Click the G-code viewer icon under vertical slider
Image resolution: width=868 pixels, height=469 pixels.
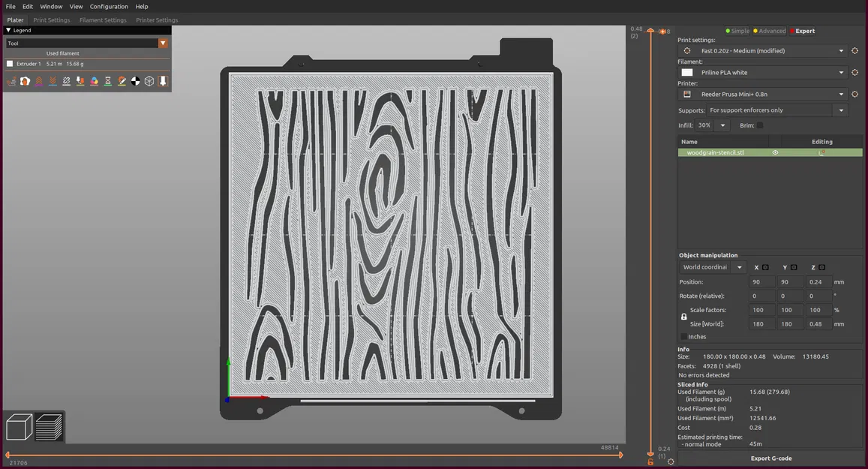click(650, 461)
